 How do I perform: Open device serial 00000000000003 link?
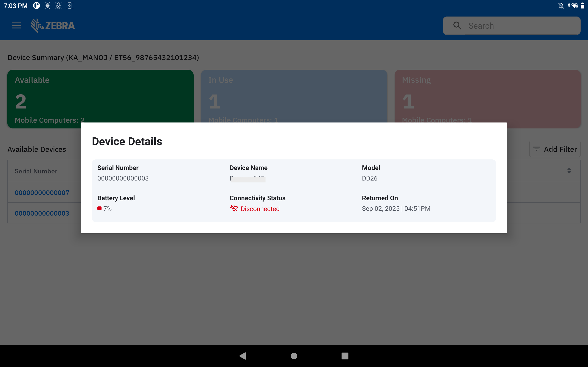42,213
